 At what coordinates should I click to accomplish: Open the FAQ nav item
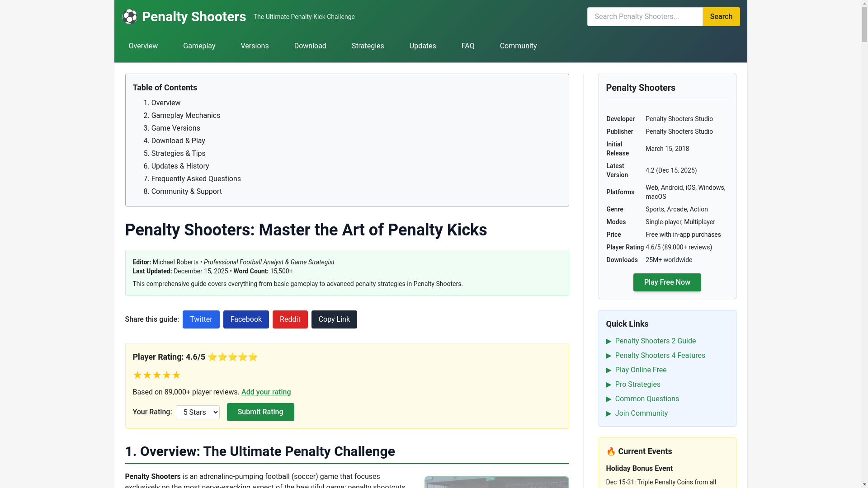click(x=468, y=46)
